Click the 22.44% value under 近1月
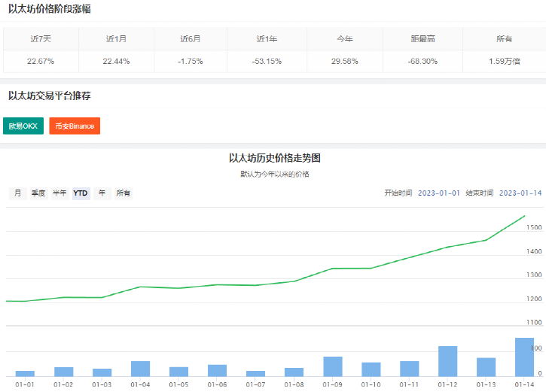The height and width of the screenshot is (392, 546). 116,61
